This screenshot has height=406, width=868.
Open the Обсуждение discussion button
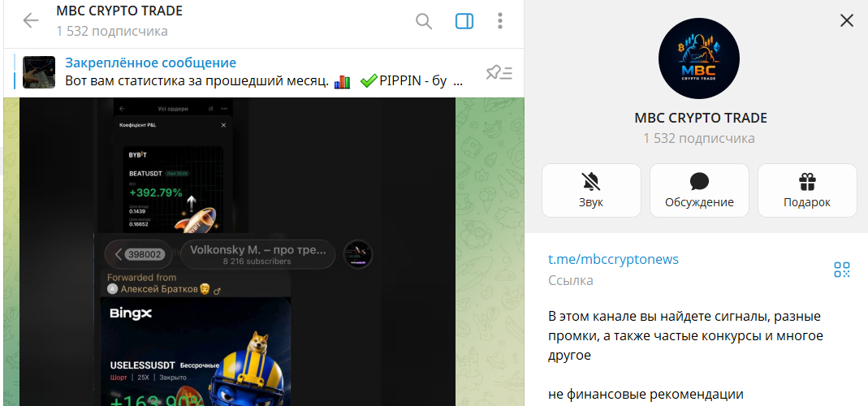(x=699, y=190)
